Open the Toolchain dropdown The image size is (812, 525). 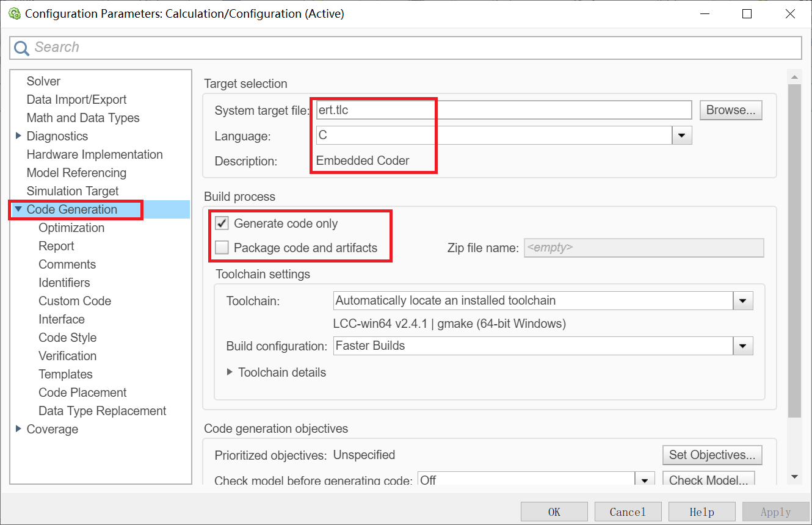pyautogui.click(x=743, y=300)
